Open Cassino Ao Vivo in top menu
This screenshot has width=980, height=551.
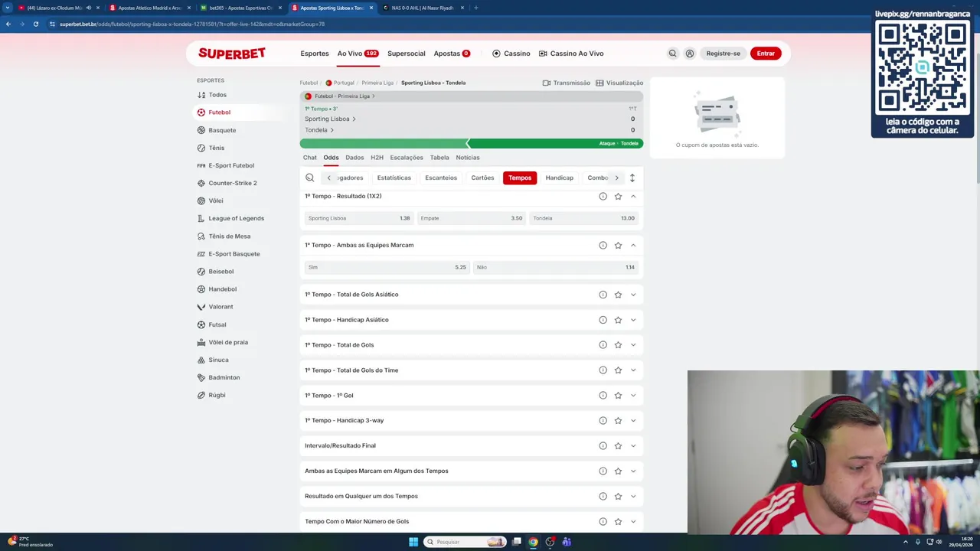tap(571, 54)
